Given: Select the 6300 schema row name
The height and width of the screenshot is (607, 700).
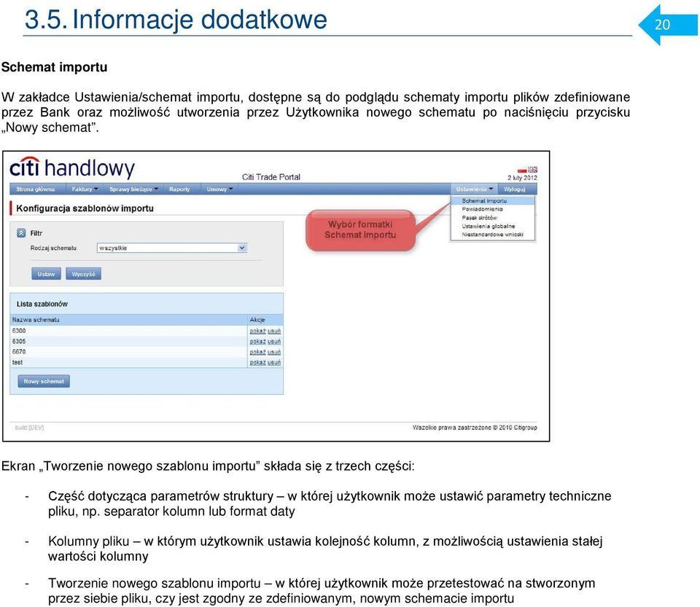Looking at the screenshot, I should (19, 331).
